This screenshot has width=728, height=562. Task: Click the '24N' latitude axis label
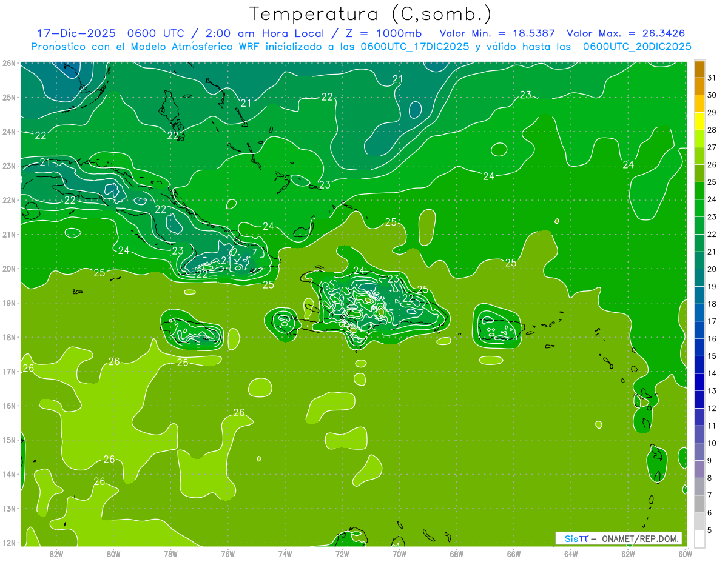coord(9,132)
